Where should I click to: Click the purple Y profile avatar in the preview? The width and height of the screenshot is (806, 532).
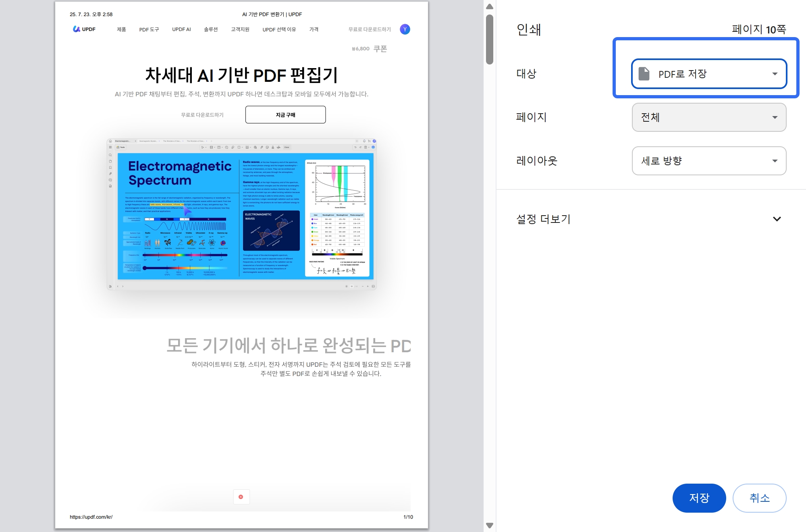[x=405, y=29]
